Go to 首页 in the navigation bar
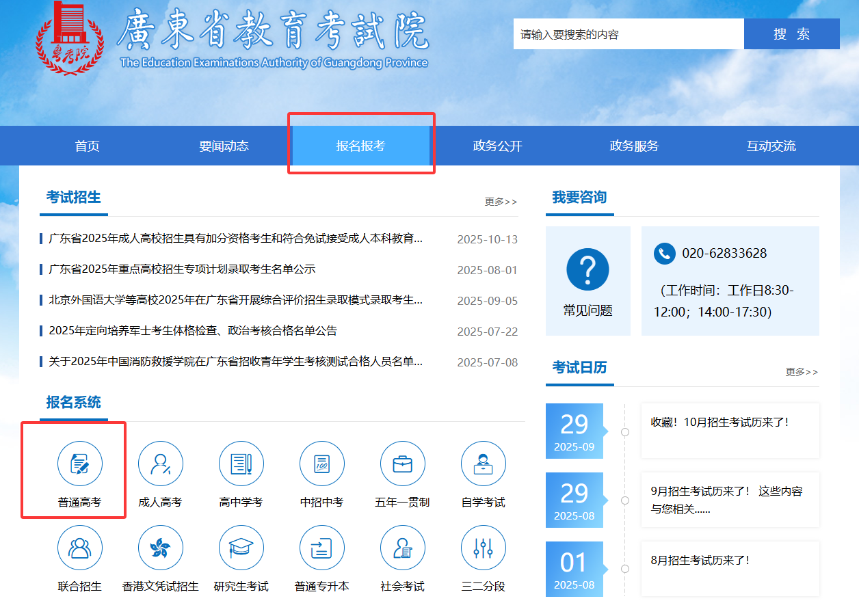Image resolution: width=859 pixels, height=616 pixels. [87, 146]
